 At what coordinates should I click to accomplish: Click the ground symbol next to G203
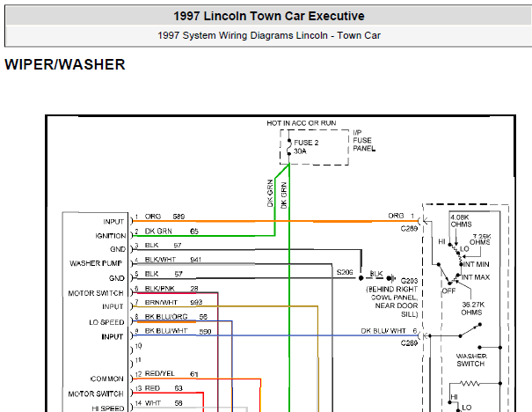click(x=391, y=278)
